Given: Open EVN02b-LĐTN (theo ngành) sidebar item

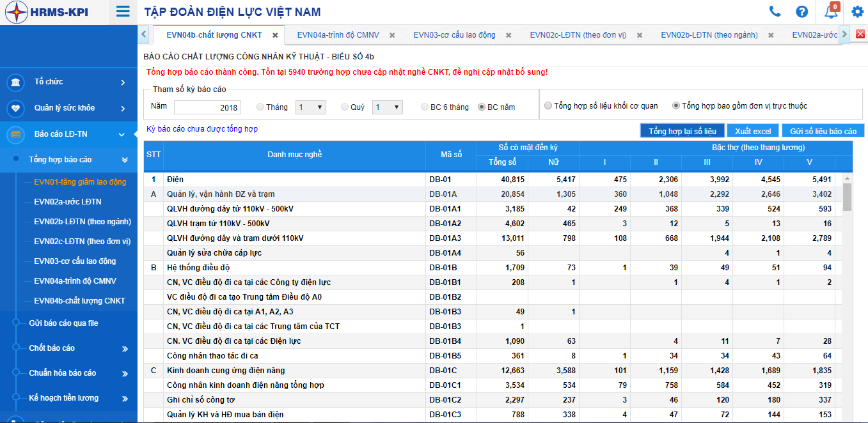Looking at the screenshot, I should coord(83,222).
